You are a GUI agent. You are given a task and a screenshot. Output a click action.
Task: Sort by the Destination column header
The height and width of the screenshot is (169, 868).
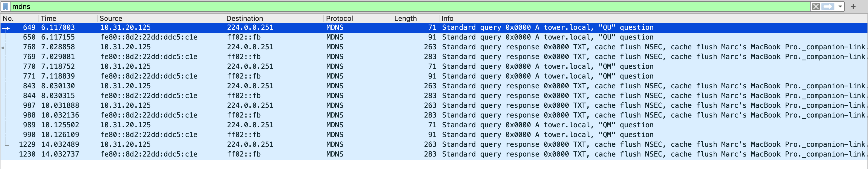(274, 18)
